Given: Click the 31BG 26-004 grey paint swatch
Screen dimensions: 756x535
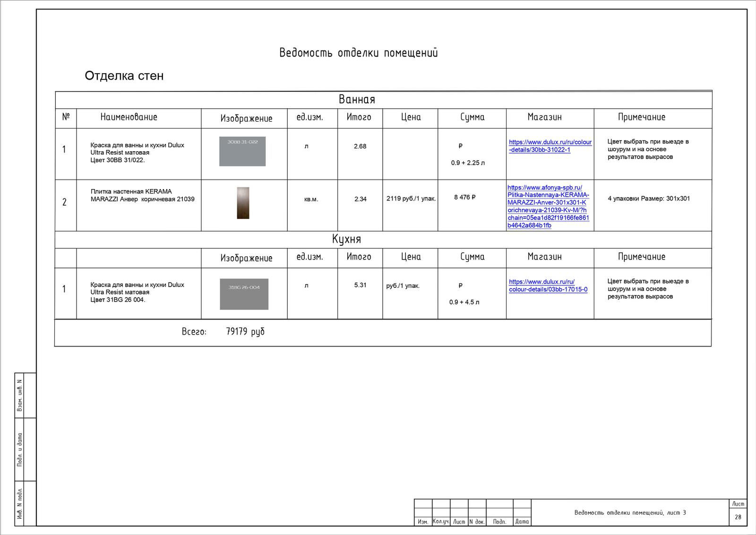Looking at the screenshot, I should 244,294.
